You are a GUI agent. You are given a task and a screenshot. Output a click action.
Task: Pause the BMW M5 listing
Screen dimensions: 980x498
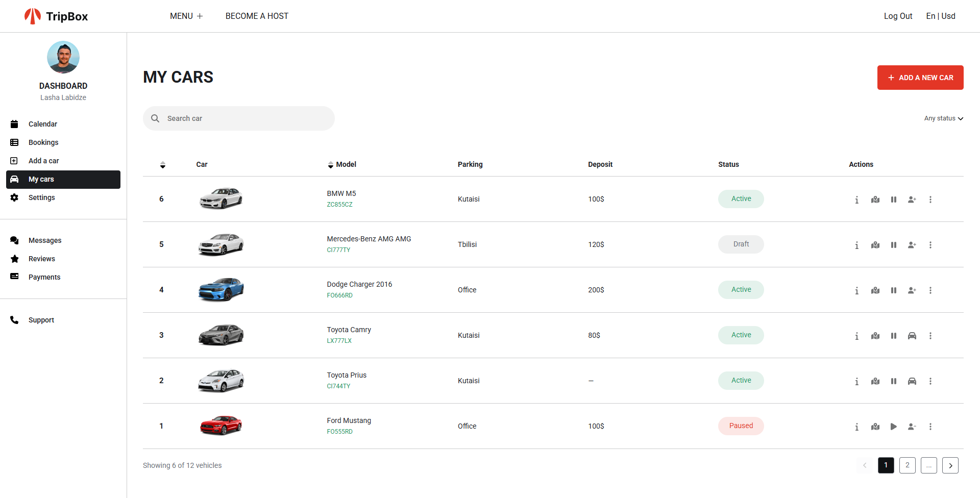(x=894, y=200)
